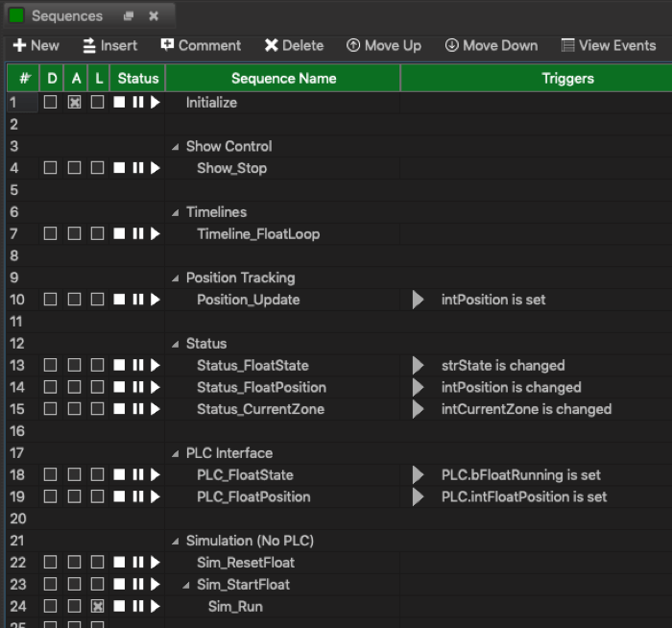The image size is (672, 628).
Task: Add a Comment row
Action: click(x=201, y=45)
